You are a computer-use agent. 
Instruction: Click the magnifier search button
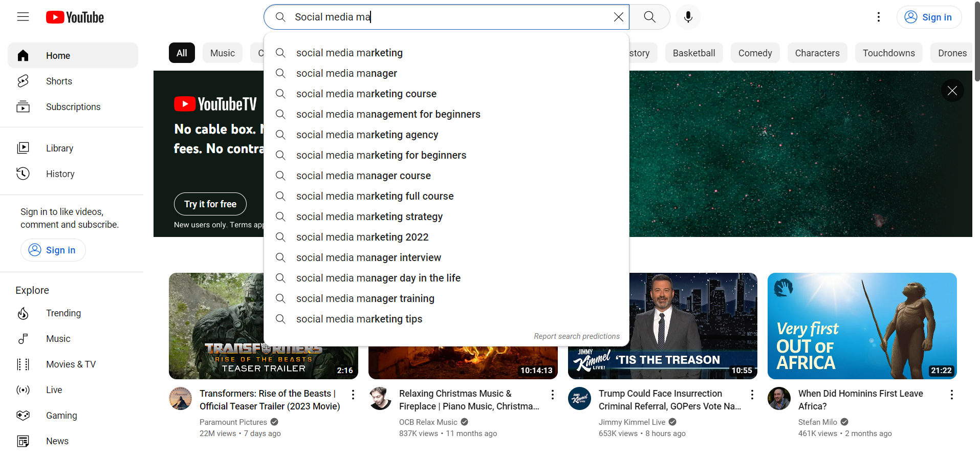(649, 17)
